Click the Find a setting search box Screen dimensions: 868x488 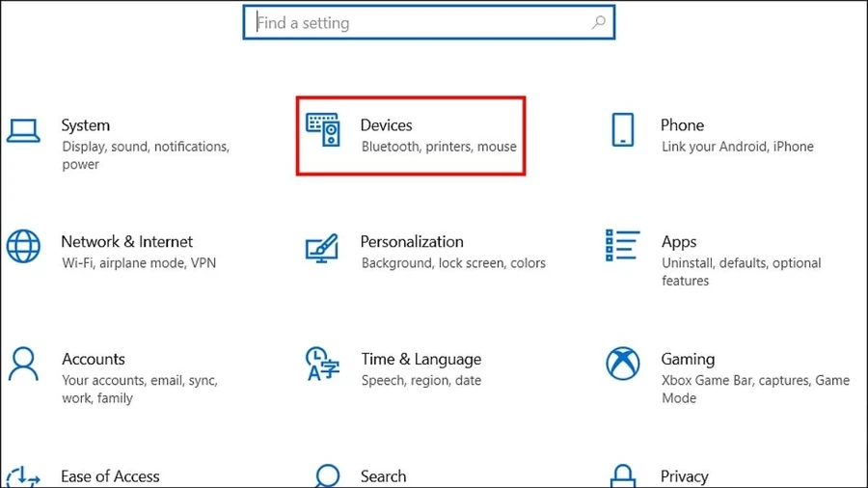[428, 23]
